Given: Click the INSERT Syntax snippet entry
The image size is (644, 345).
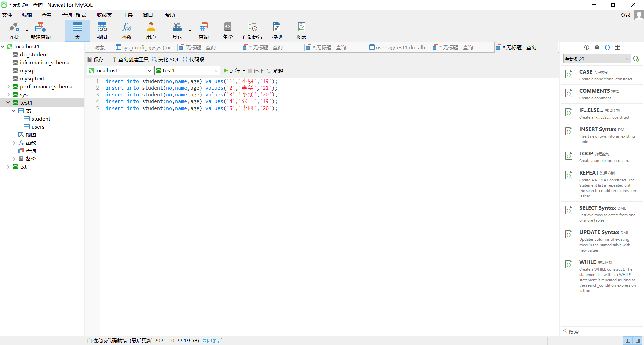Looking at the screenshot, I should [602, 135].
